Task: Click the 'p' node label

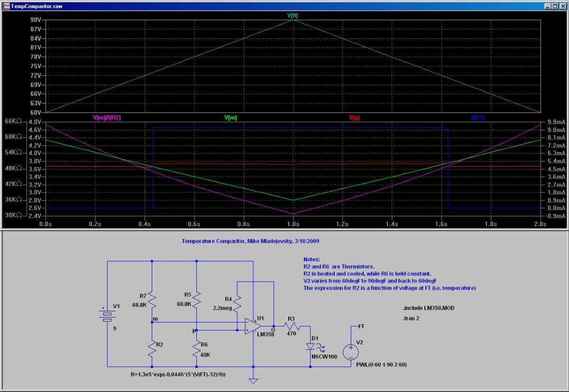Action: [194, 331]
